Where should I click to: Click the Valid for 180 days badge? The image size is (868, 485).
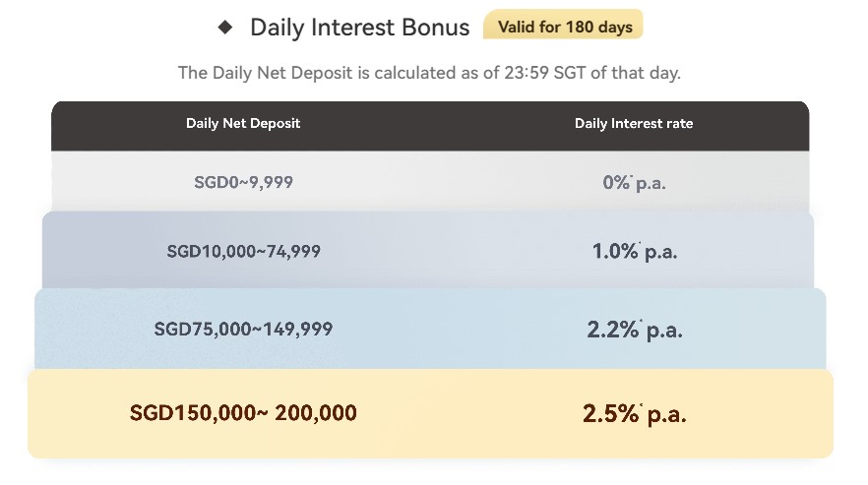(x=563, y=26)
